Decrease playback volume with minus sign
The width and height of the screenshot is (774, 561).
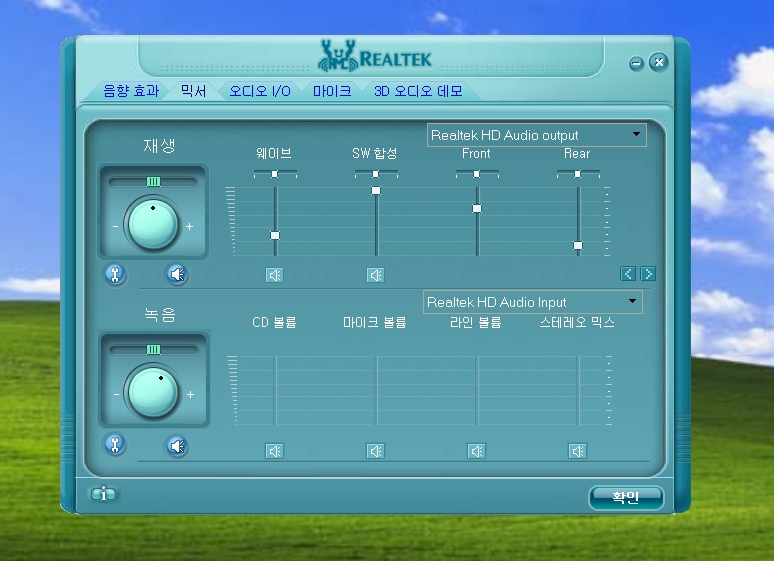(x=115, y=227)
